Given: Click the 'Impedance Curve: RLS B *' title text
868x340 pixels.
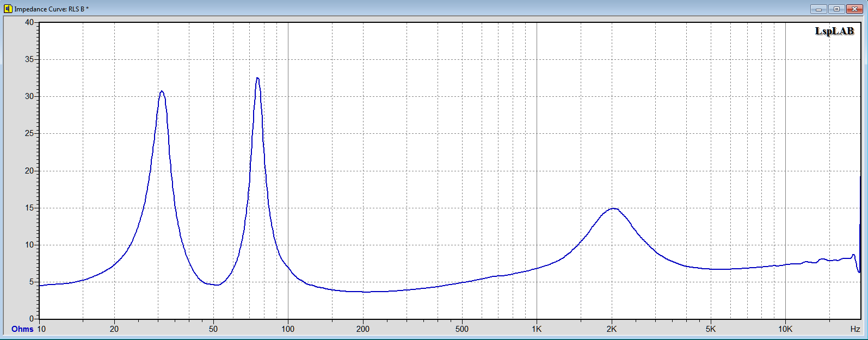Looking at the screenshot, I should coord(51,9).
